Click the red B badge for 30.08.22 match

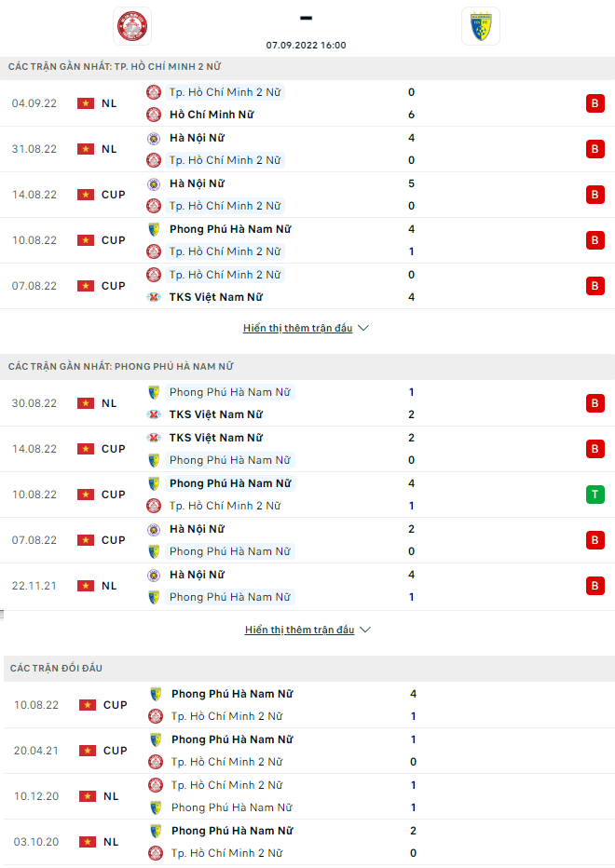(x=594, y=403)
